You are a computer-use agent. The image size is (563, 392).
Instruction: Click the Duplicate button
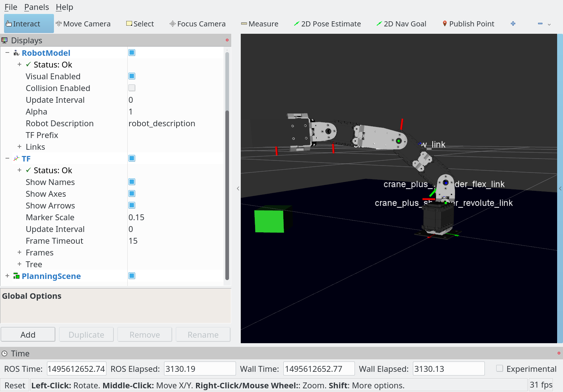[x=86, y=334]
